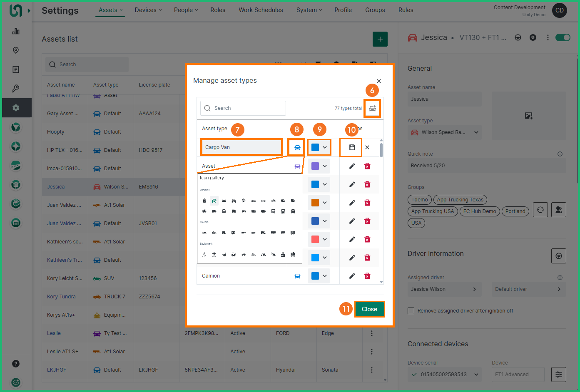Click the add new asset type icon
This screenshot has width=580, height=392.
[x=372, y=109]
